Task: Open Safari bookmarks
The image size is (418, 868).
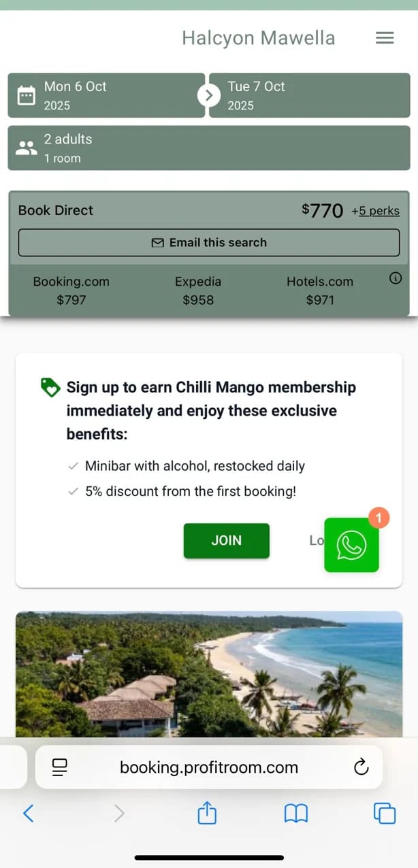Action: pyautogui.click(x=296, y=813)
